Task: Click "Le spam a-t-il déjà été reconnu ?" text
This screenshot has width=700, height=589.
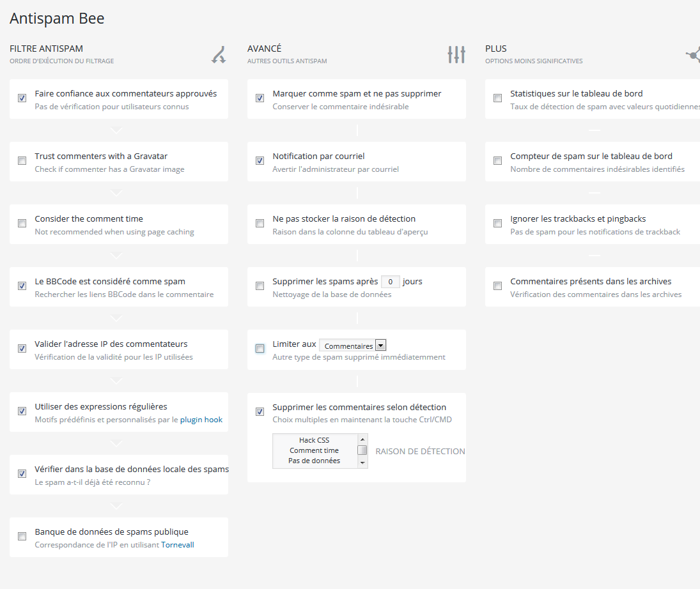Action: [x=93, y=482]
